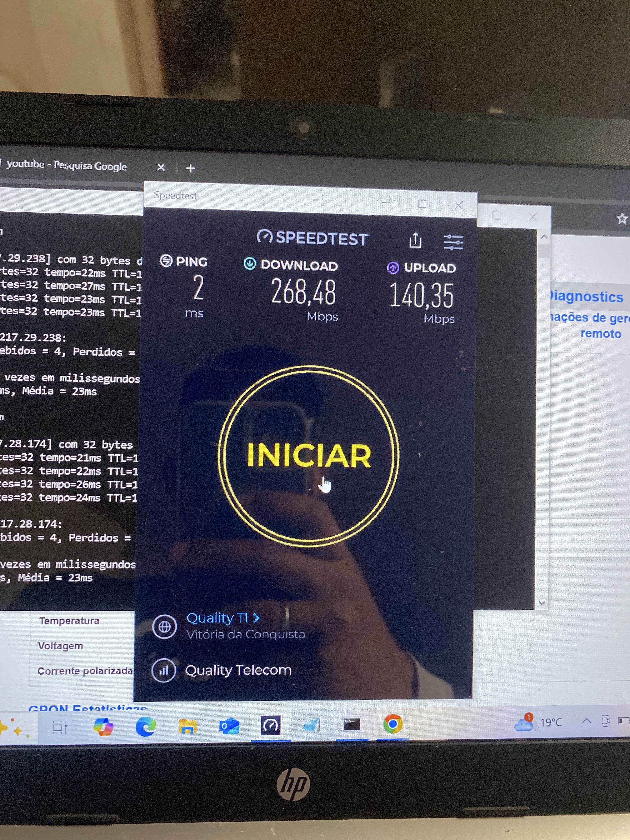The height and width of the screenshot is (840, 630).
Task: Switch to Google Chrome in the taskbar
Action: click(393, 724)
